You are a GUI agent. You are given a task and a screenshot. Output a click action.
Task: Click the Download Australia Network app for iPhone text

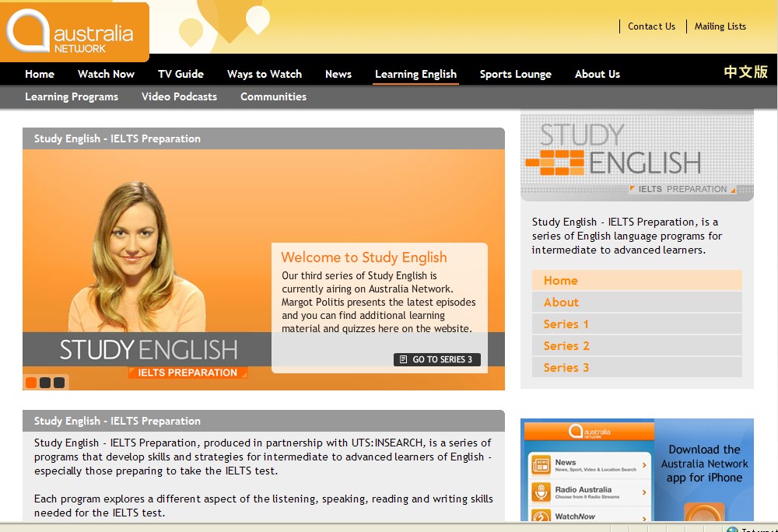(x=704, y=464)
